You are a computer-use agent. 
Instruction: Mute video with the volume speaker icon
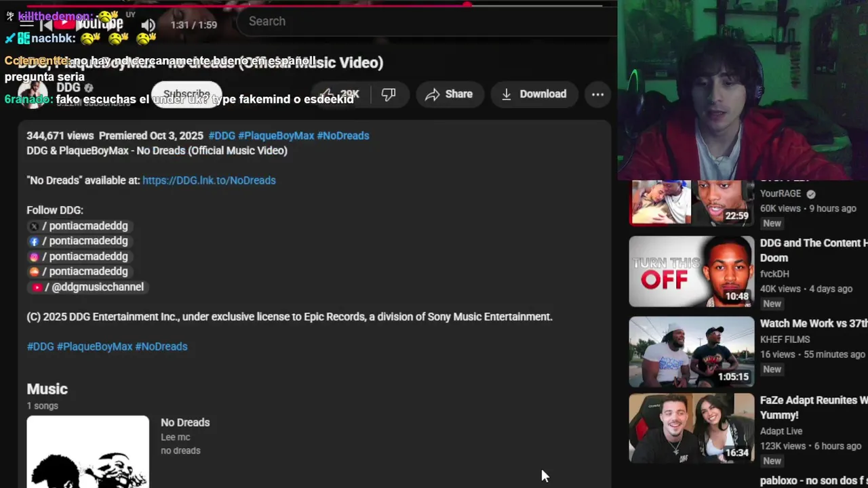148,26
